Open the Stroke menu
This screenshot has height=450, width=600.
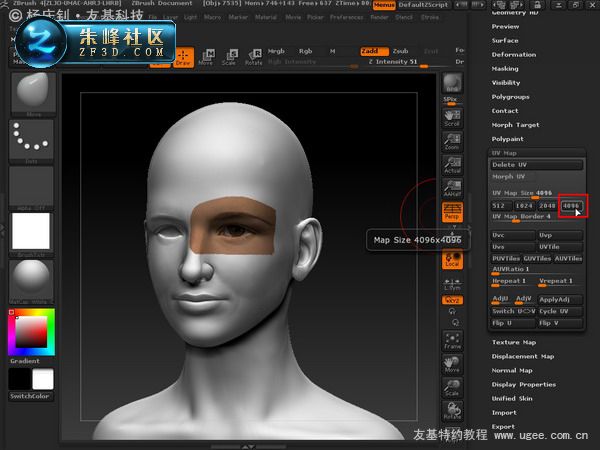pos(430,17)
